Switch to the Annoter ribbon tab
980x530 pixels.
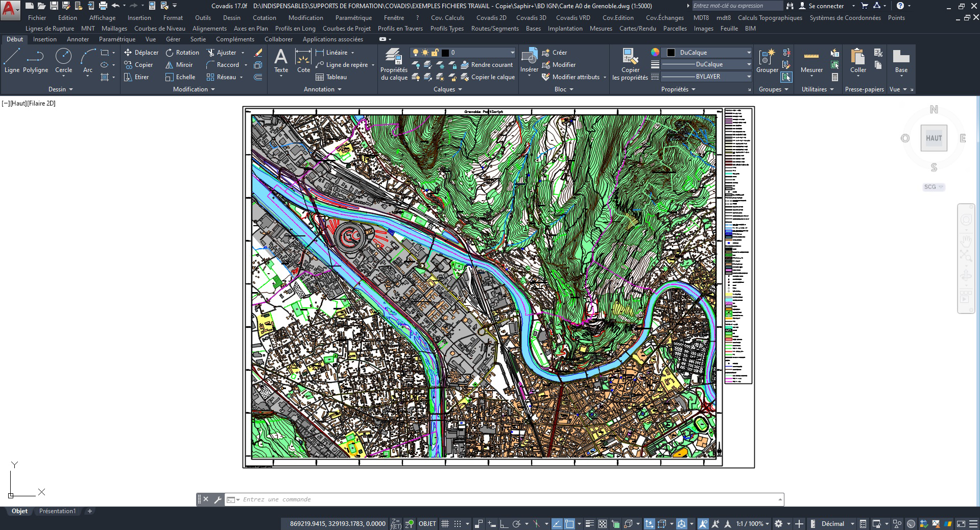point(78,39)
